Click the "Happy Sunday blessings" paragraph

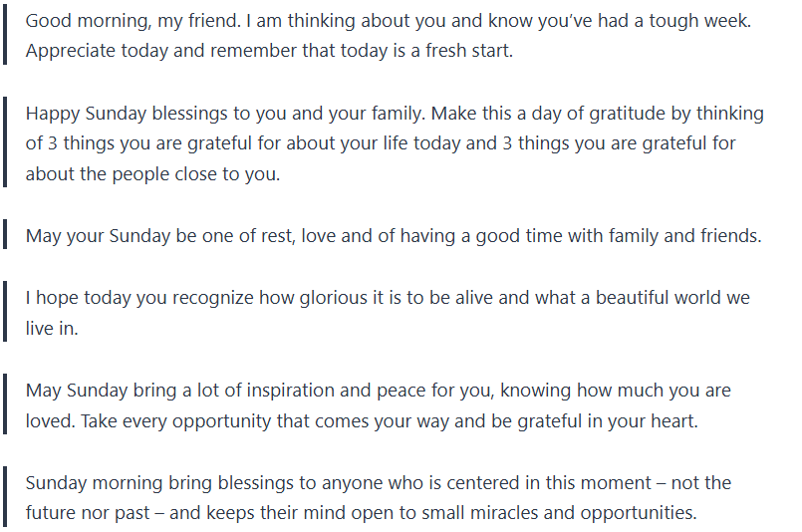point(394,142)
